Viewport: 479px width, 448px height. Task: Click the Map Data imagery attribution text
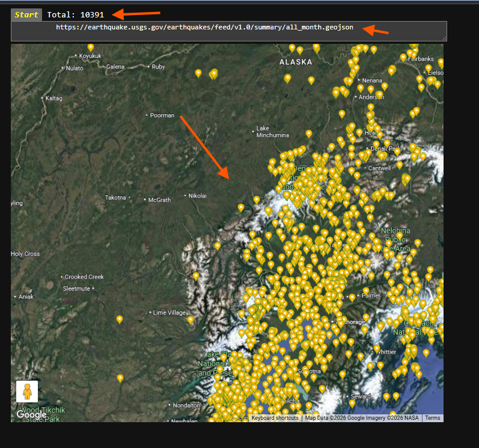362,418
